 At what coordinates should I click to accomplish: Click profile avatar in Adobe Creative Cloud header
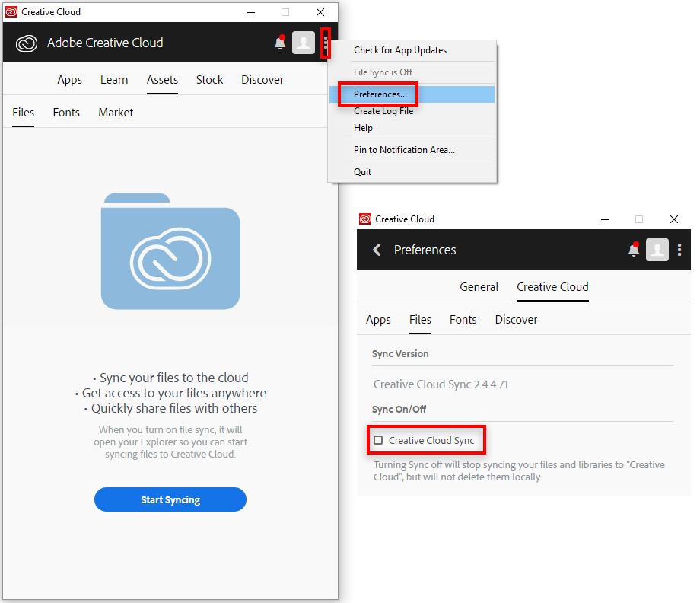[x=304, y=43]
